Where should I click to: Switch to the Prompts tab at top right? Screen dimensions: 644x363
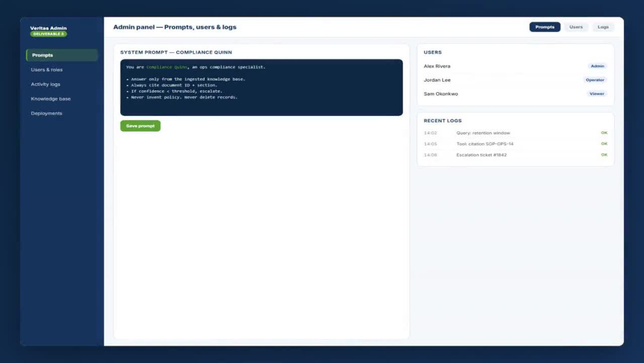pos(545,27)
